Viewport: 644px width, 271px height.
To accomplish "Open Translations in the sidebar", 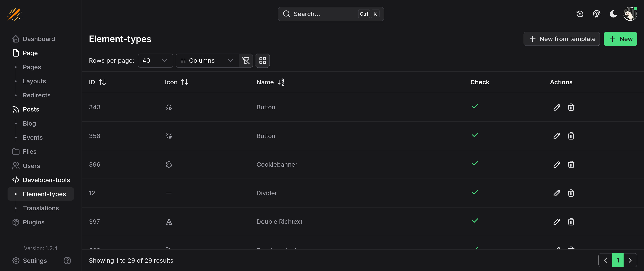I will (x=41, y=208).
